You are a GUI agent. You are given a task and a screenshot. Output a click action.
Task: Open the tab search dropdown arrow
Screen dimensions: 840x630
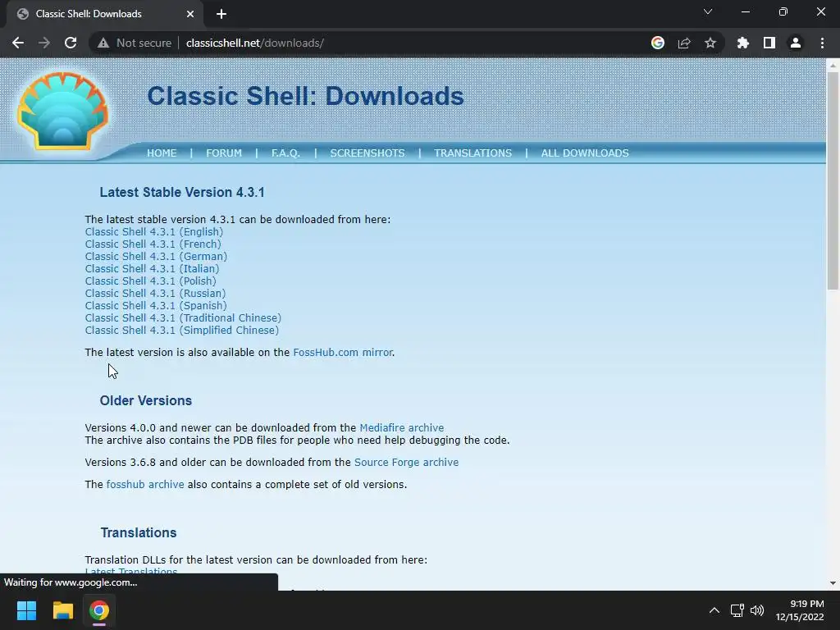[708, 11]
